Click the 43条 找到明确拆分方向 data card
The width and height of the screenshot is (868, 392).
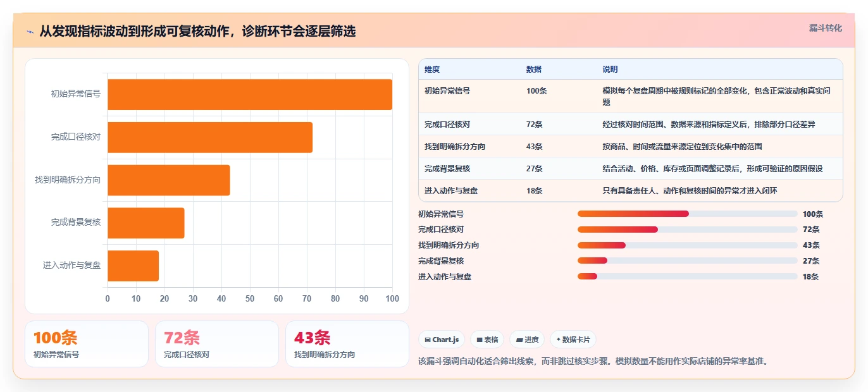[347, 344]
